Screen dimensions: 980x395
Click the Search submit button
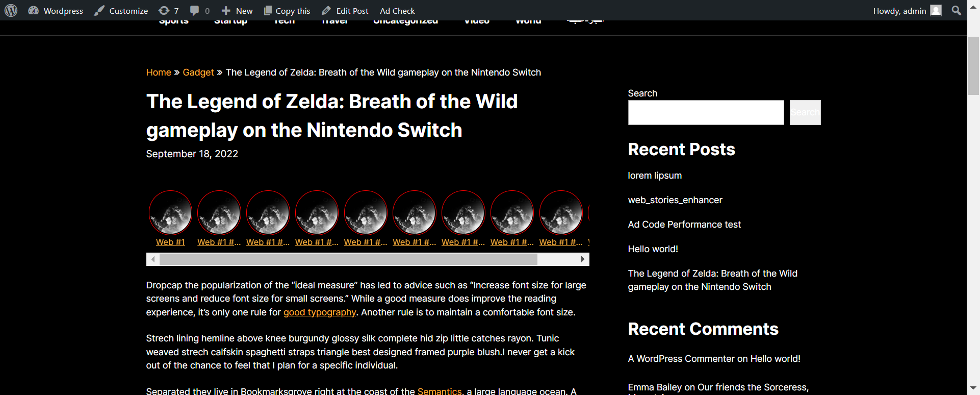(x=805, y=112)
